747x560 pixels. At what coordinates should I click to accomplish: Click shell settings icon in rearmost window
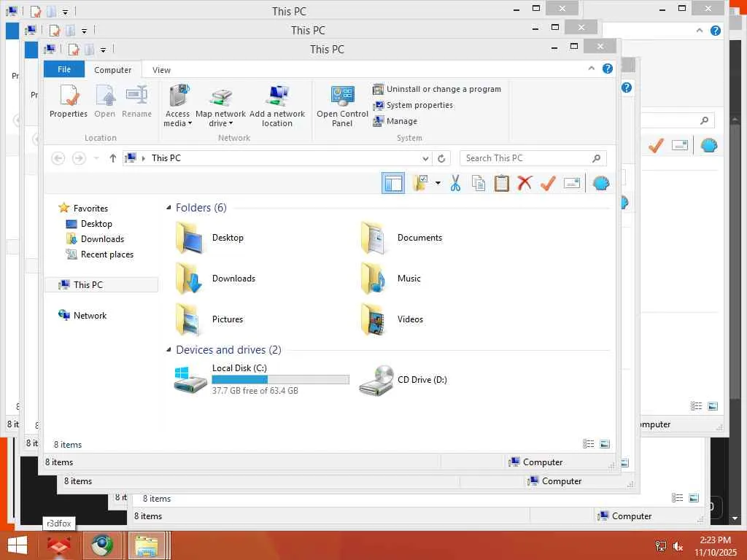[x=709, y=145]
